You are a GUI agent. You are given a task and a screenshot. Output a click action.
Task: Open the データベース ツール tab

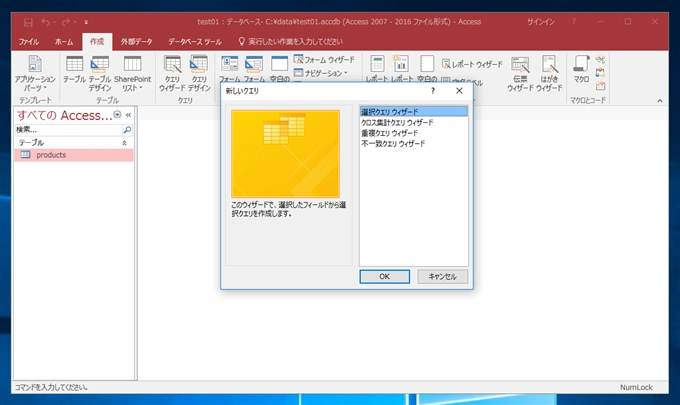195,42
